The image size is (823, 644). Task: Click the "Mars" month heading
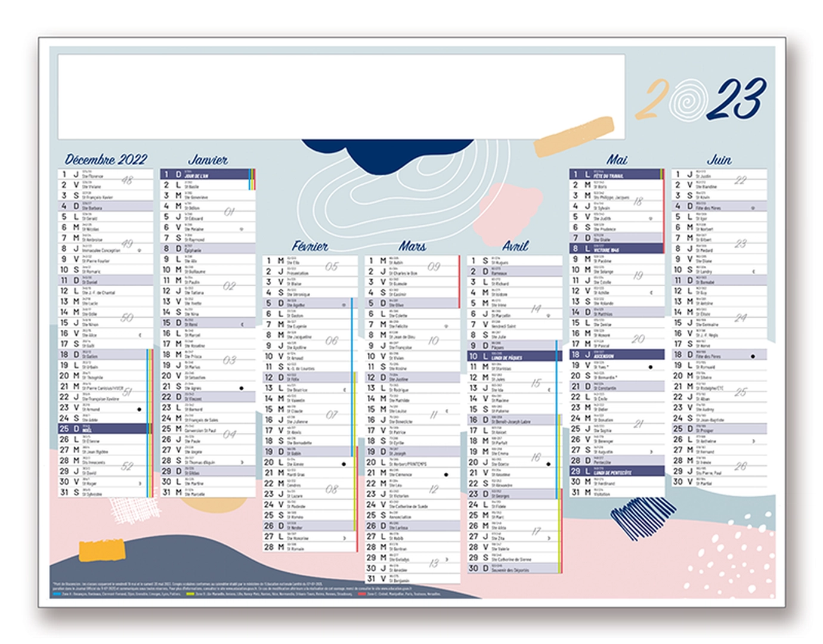click(412, 246)
